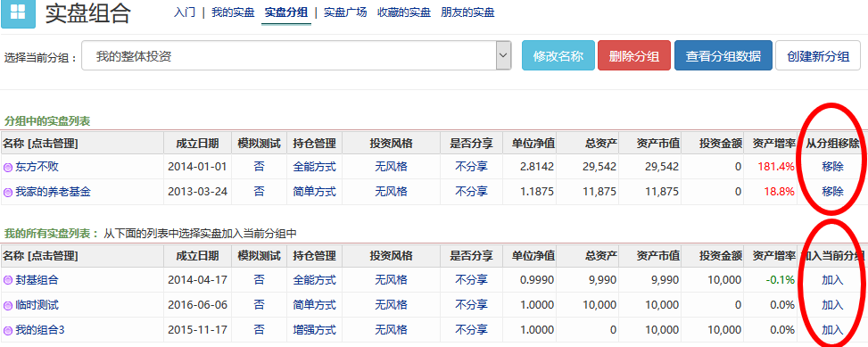Viewport: 868px width, 347px height.
Task: Remove 东方不败 from the group
Action: click(x=832, y=167)
